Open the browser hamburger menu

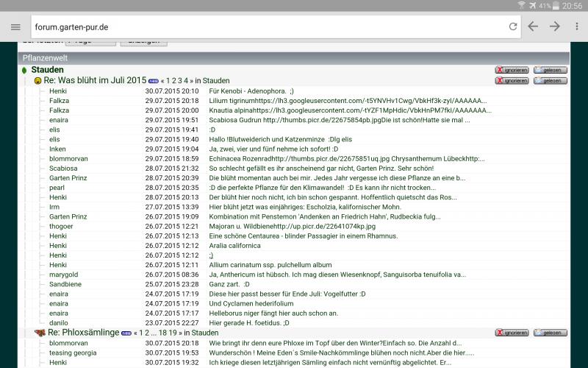click(15, 26)
